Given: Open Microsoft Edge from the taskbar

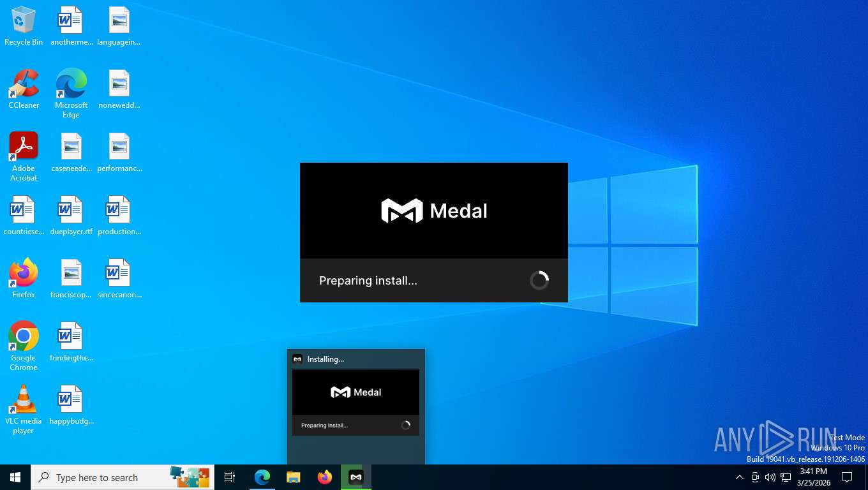Looking at the screenshot, I should click(x=262, y=477).
